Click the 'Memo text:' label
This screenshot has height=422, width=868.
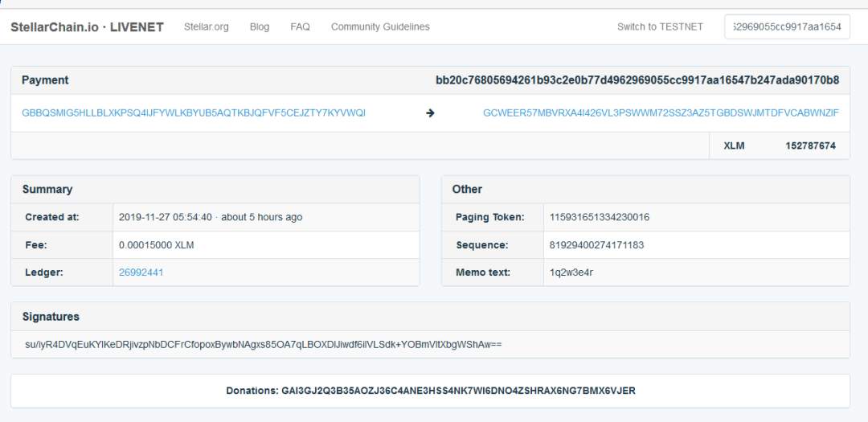point(483,272)
